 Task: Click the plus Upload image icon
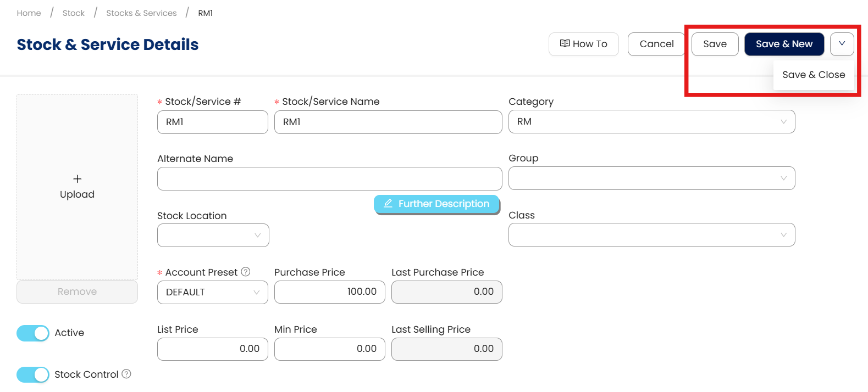coord(77,179)
